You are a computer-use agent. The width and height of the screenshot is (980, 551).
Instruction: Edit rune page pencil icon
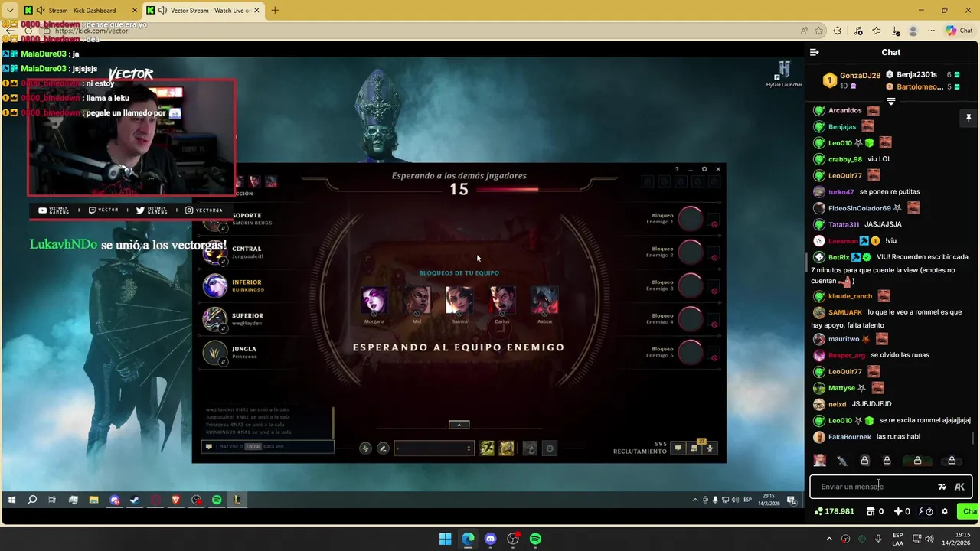pyautogui.click(x=383, y=448)
